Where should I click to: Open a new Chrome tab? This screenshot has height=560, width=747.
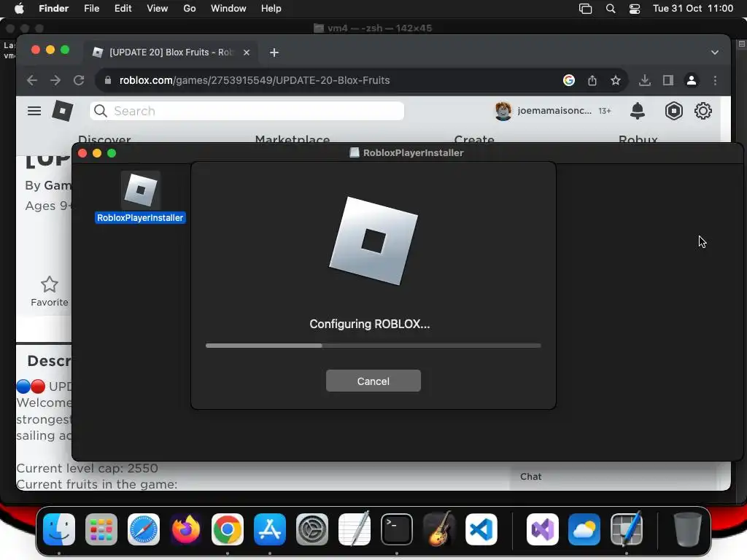pyautogui.click(x=274, y=52)
